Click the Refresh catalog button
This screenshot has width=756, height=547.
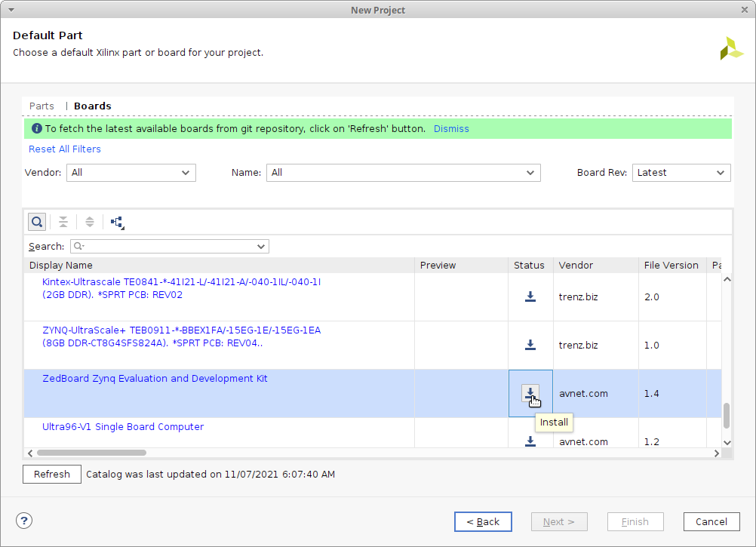coord(52,475)
